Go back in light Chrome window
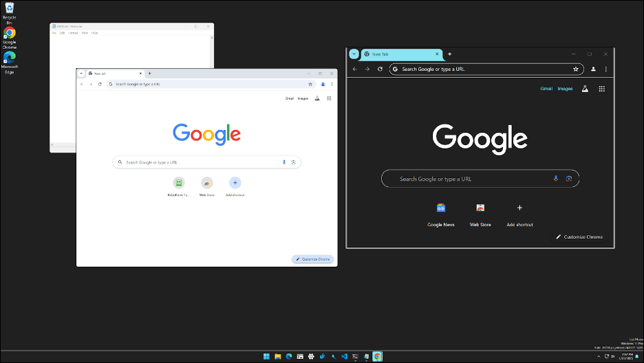The image size is (644, 363). pyautogui.click(x=82, y=84)
